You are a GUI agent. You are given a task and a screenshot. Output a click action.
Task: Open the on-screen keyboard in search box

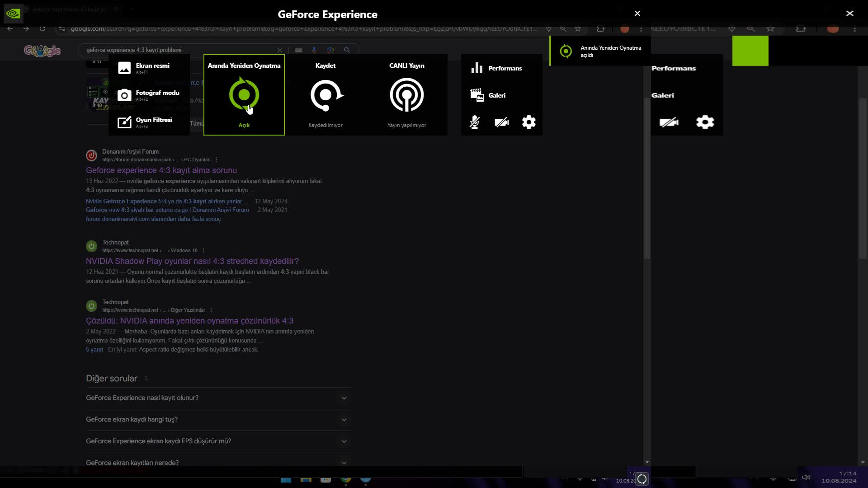click(x=298, y=50)
